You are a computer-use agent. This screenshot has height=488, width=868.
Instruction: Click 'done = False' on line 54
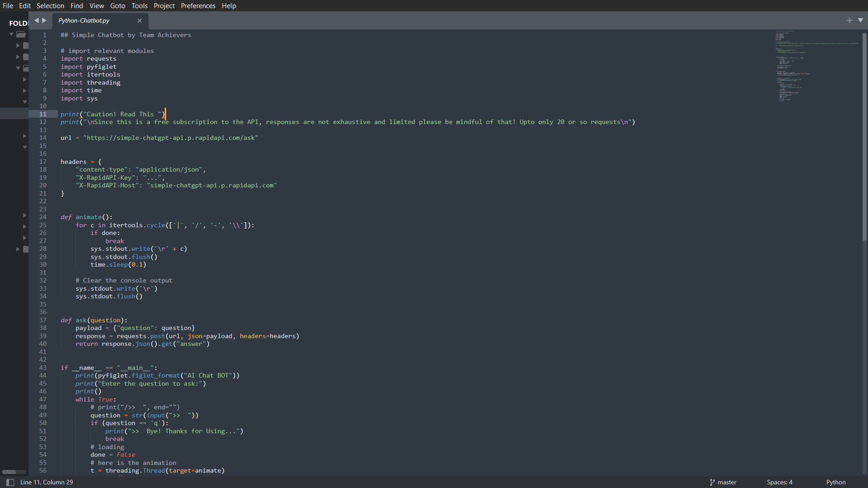click(113, 455)
